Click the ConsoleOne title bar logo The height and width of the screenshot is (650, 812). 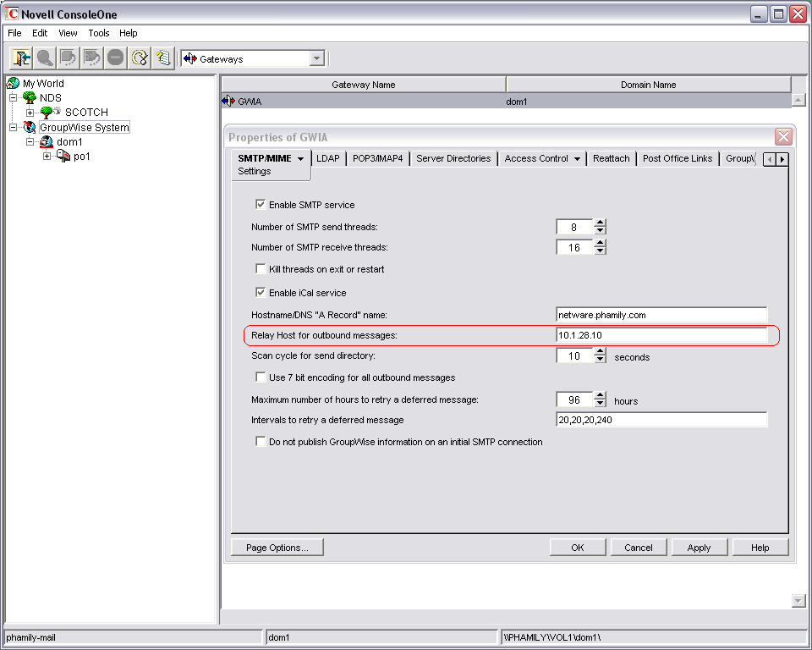tap(11, 14)
